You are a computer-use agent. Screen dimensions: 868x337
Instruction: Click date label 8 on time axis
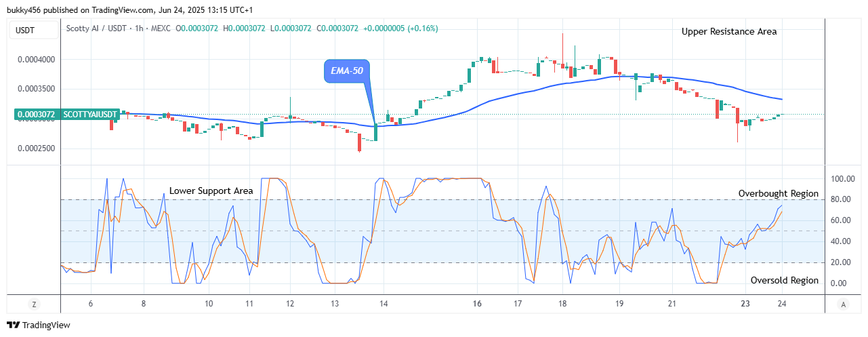(144, 304)
